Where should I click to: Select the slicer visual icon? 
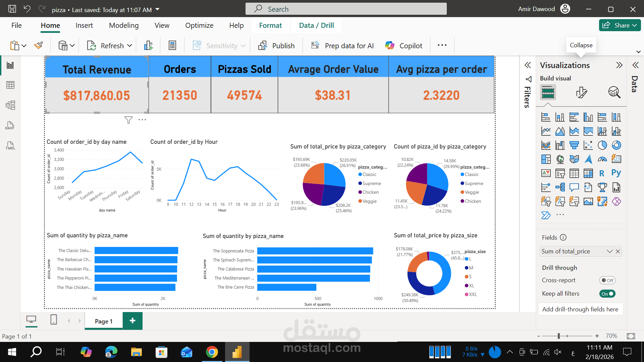click(x=560, y=173)
